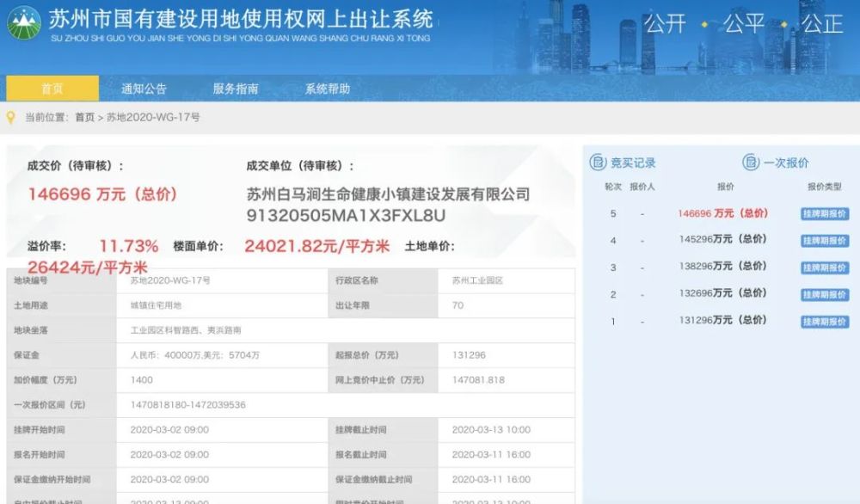Click the 竞买记录 icon
860x504 pixels.
(598, 163)
